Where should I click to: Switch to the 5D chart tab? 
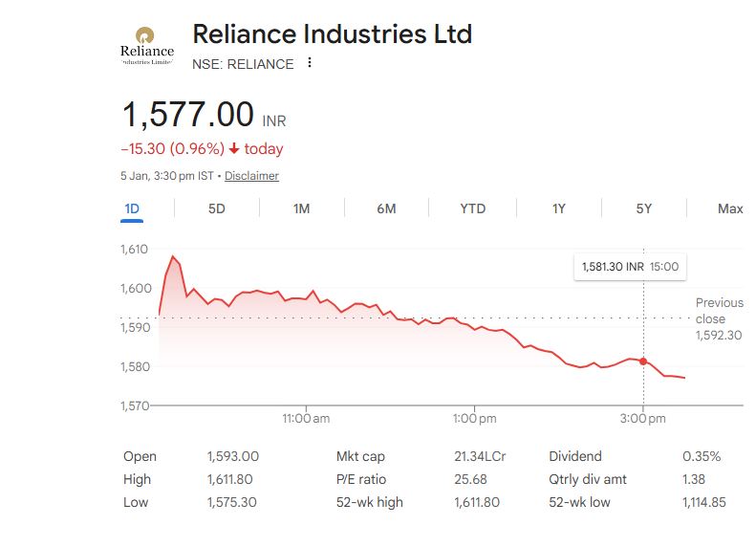(217, 208)
